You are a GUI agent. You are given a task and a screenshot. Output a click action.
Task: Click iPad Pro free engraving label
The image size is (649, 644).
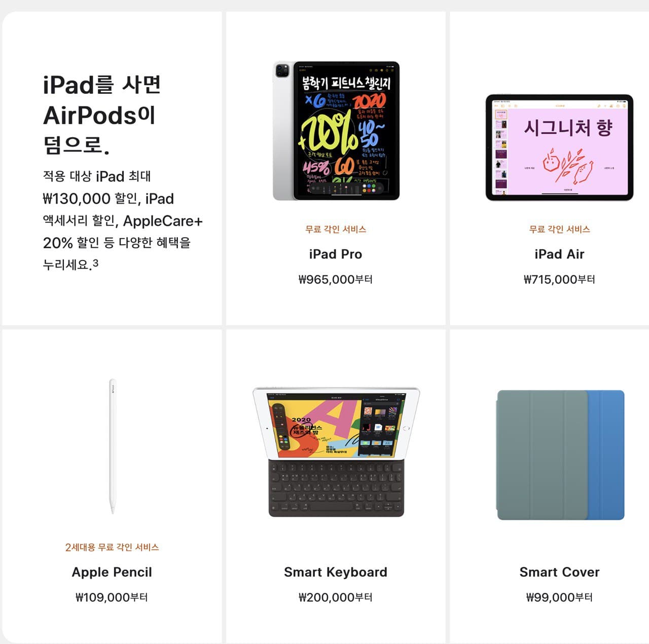point(336,229)
